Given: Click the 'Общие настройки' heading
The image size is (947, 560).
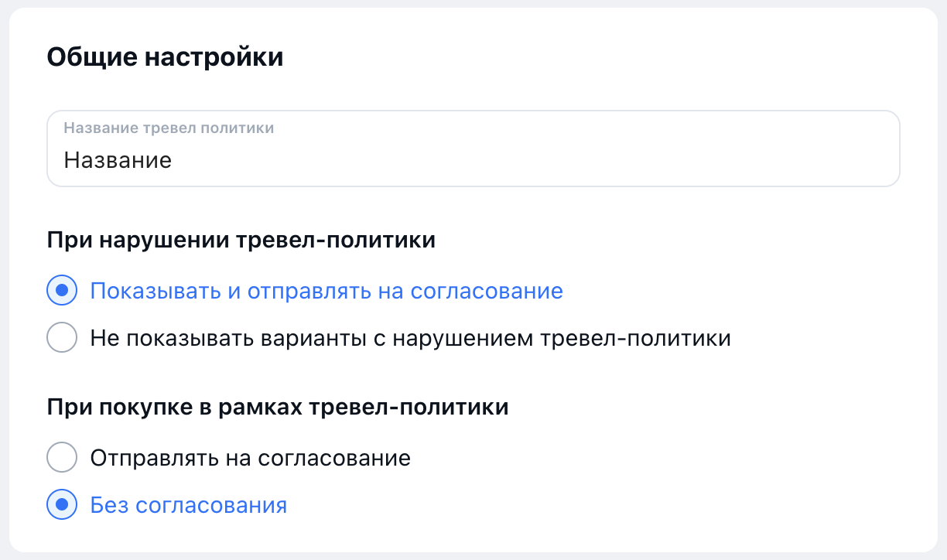Looking at the screenshot, I should click(166, 58).
